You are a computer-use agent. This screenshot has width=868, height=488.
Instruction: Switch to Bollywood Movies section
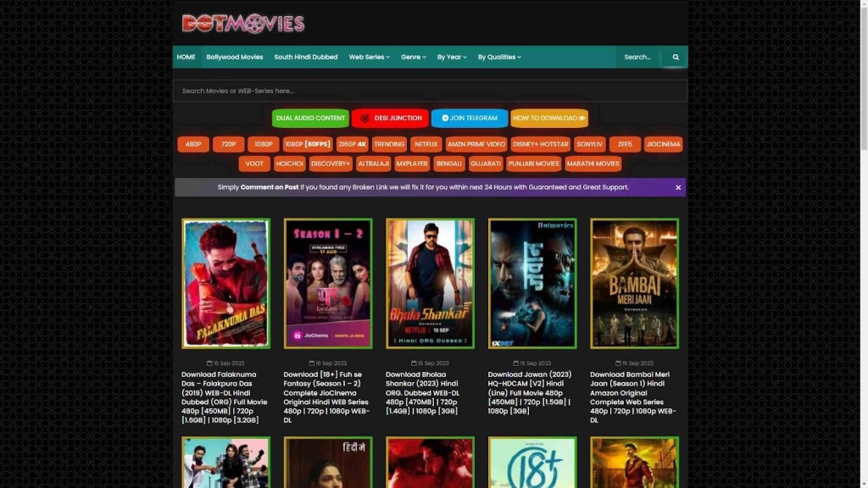click(235, 57)
